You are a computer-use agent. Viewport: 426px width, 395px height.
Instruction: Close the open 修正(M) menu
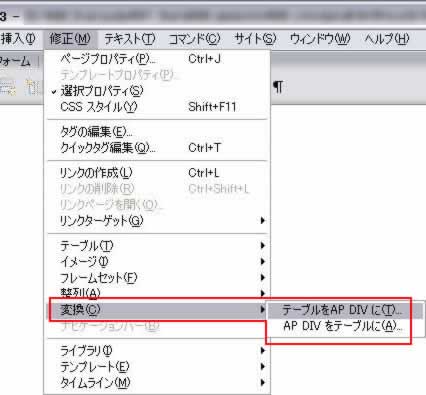click(70, 39)
